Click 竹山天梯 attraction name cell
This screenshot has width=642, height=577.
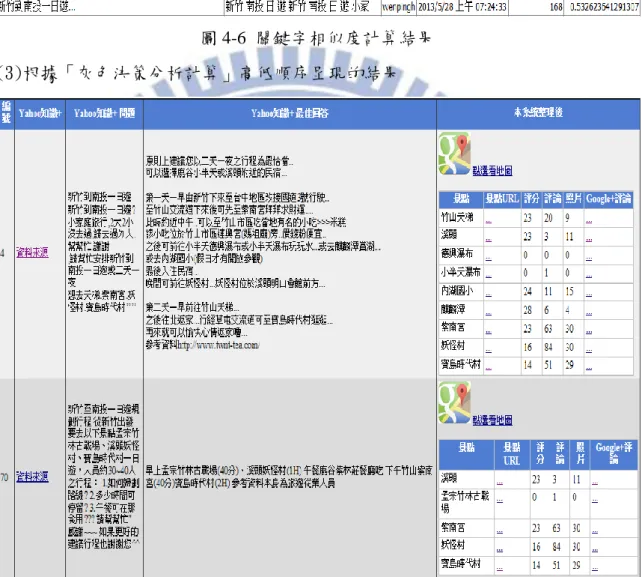(461, 218)
